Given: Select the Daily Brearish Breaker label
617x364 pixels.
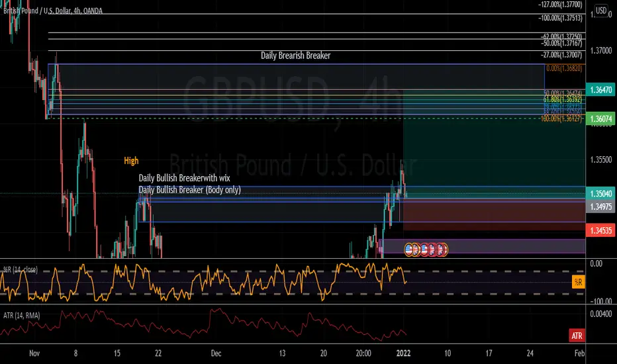Looking at the screenshot, I should 295,56.
